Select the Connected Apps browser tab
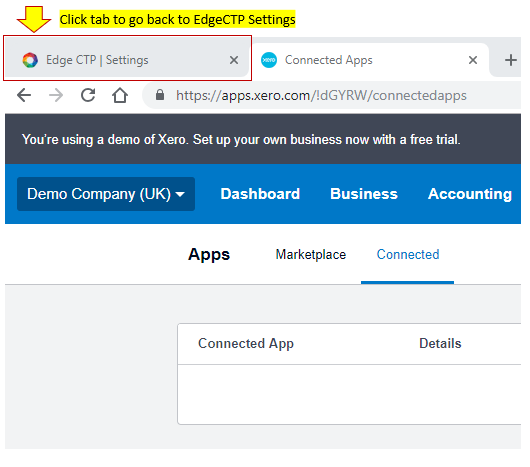530x467 pixels. pos(370,60)
